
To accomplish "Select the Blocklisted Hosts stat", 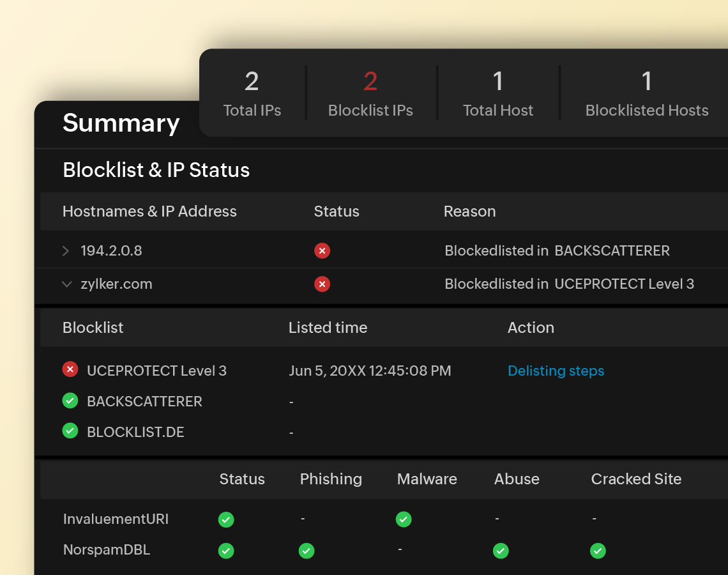I will point(647,93).
